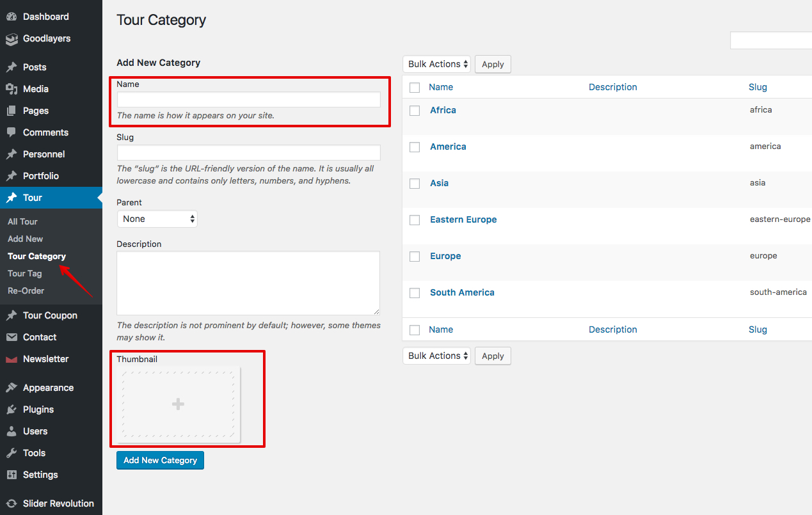Open the Parent dropdown showing None
The image size is (812, 515).
pos(157,219)
